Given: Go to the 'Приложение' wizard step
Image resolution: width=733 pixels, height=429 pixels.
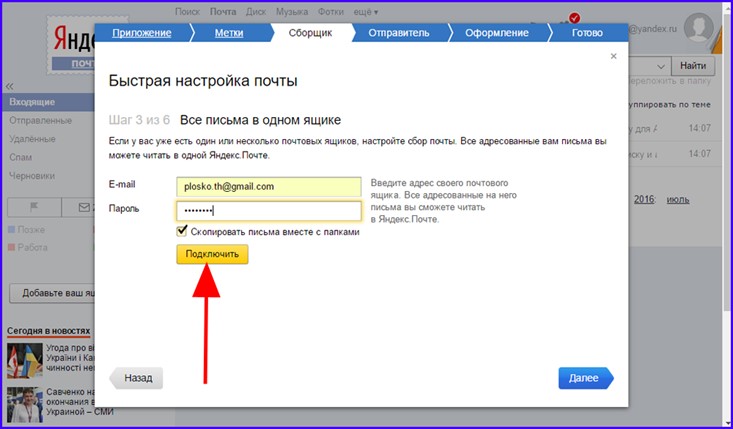Looking at the screenshot, I should tap(139, 33).
